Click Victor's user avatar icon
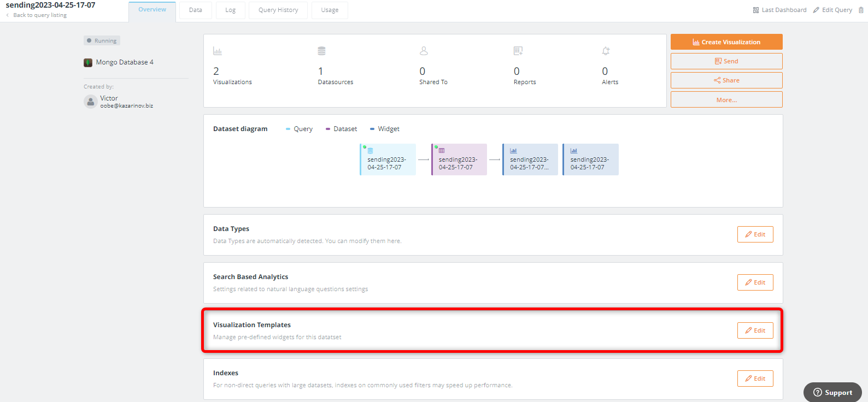Viewport: 868px width, 402px height. (x=91, y=102)
